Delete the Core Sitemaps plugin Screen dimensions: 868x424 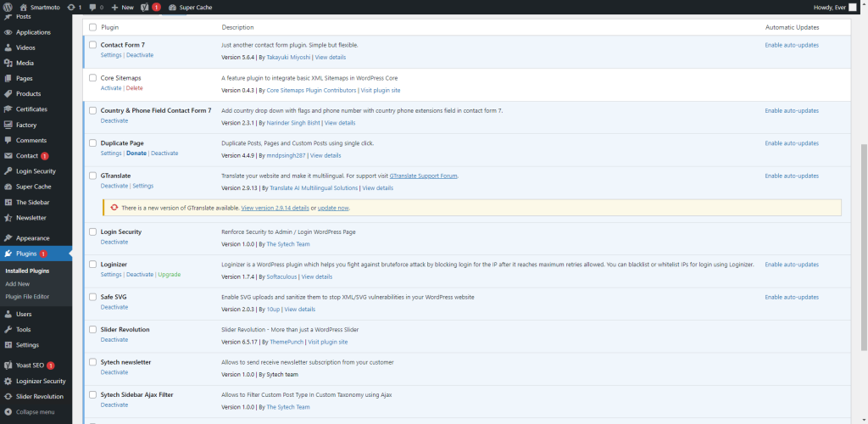134,88
